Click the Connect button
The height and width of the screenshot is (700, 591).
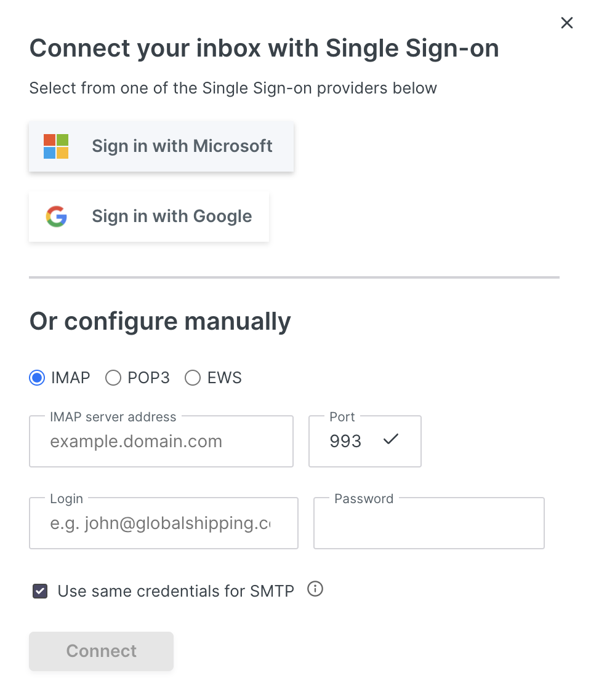101,651
